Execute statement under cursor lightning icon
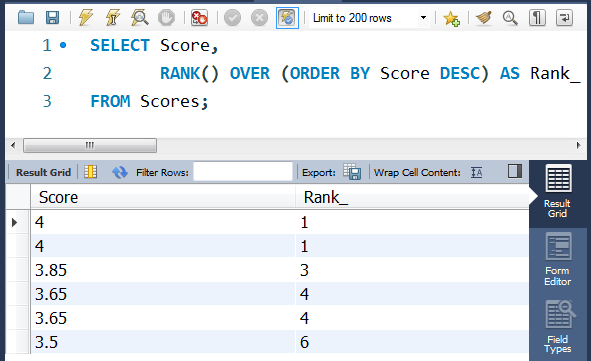 pos(113,18)
